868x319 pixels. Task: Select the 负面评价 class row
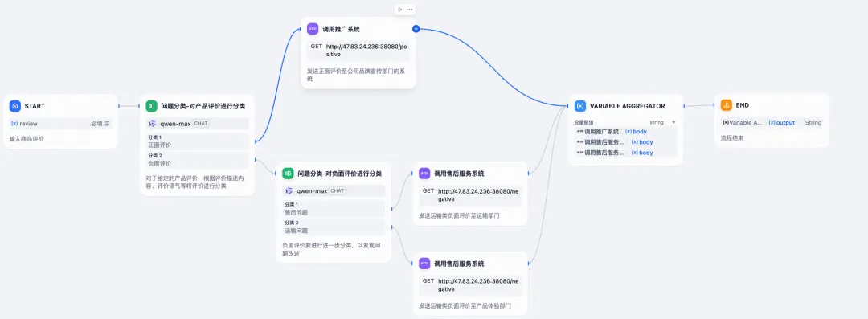pyautogui.click(x=198, y=160)
